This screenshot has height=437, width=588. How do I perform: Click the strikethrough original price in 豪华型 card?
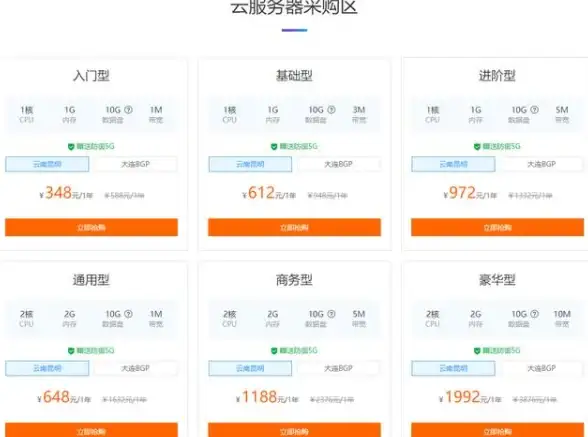click(535, 399)
